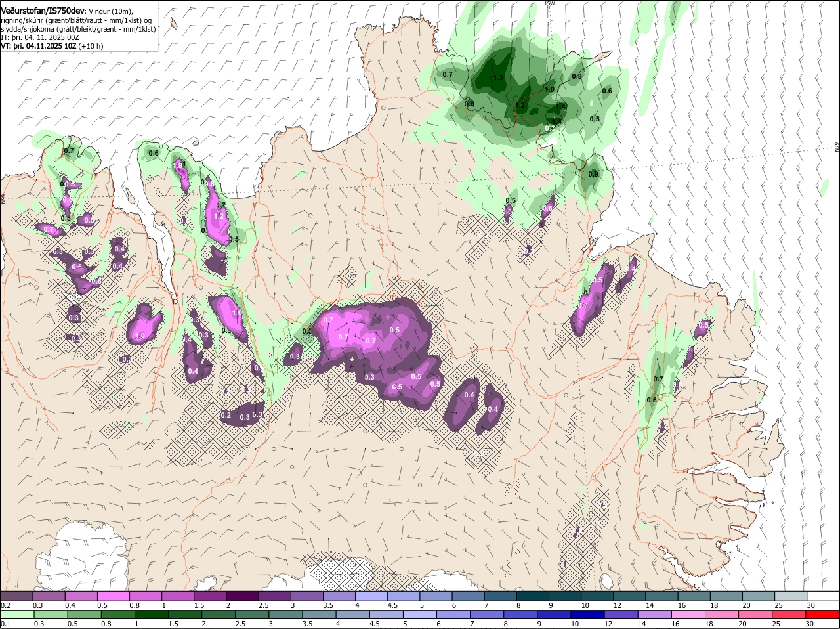The width and height of the screenshot is (840, 629).
Task: Click the '0.1' label on the rain scale
Action: (x=5, y=624)
